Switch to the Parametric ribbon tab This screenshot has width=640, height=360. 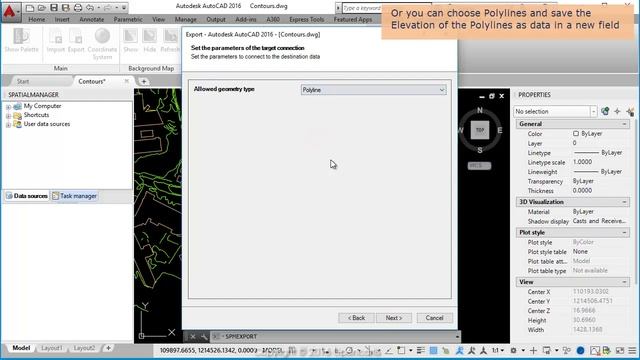pyautogui.click(x=128, y=19)
